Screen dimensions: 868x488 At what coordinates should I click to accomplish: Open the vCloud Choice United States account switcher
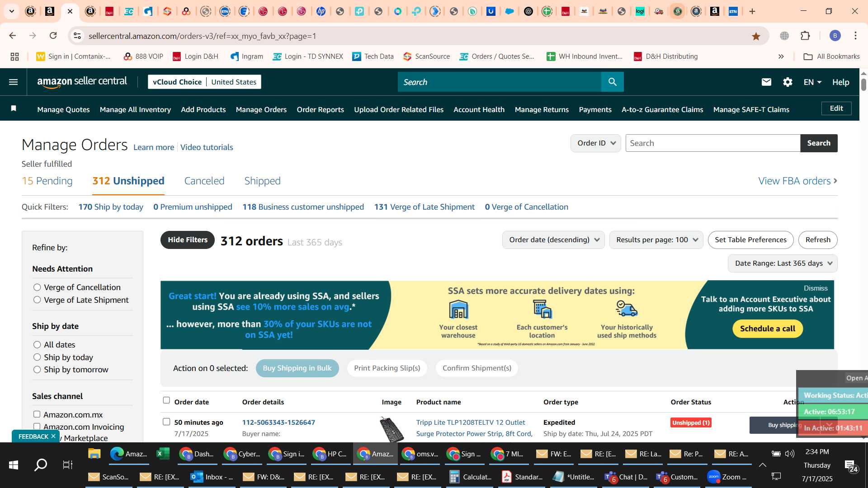204,82
